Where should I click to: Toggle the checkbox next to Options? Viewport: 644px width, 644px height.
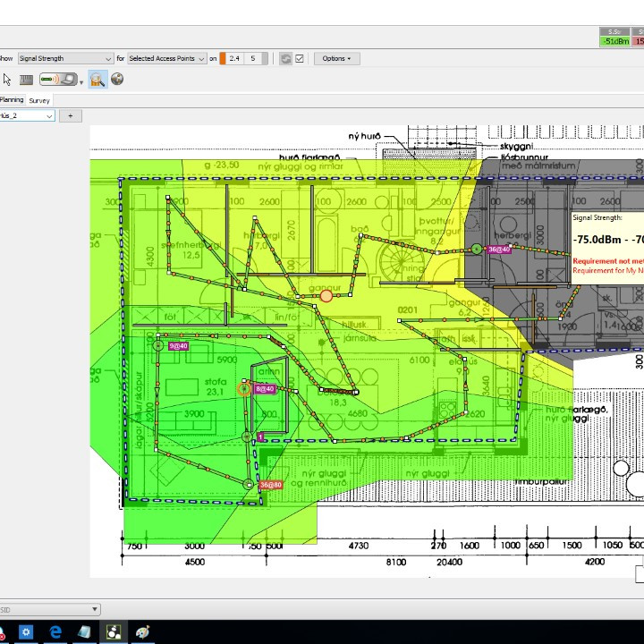pos(300,59)
